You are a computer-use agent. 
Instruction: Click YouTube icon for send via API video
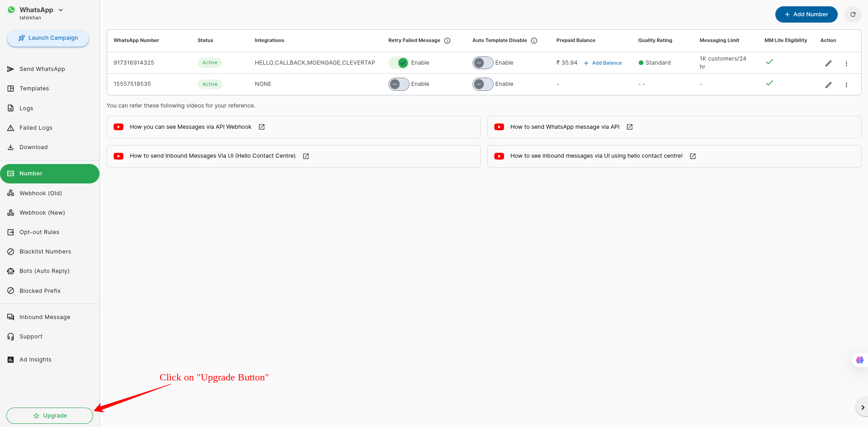pyautogui.click(x=499, y=127)
